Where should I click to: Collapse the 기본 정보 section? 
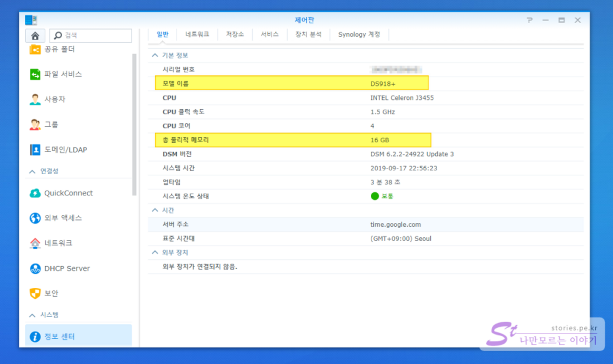point(155,56)
